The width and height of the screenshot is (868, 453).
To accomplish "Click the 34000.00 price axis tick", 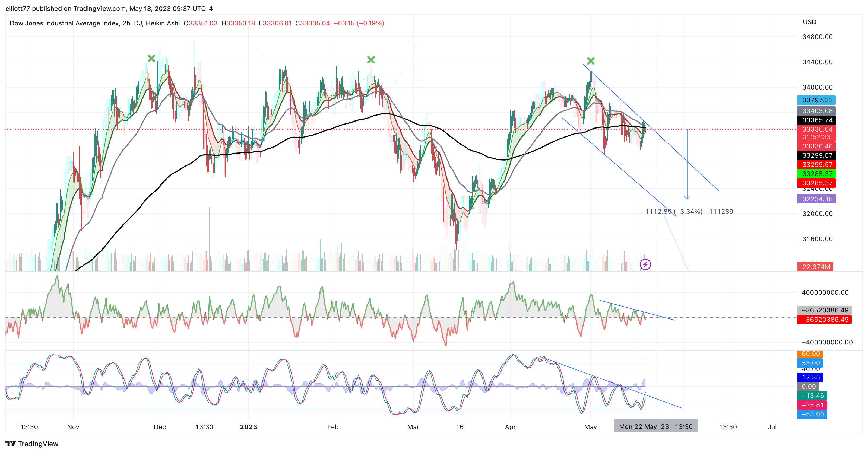I will click(817, 87).
